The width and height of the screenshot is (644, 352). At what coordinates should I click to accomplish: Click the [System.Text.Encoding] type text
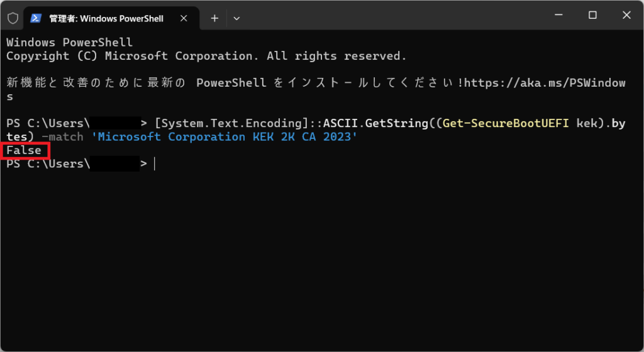(x=231, y=123)
